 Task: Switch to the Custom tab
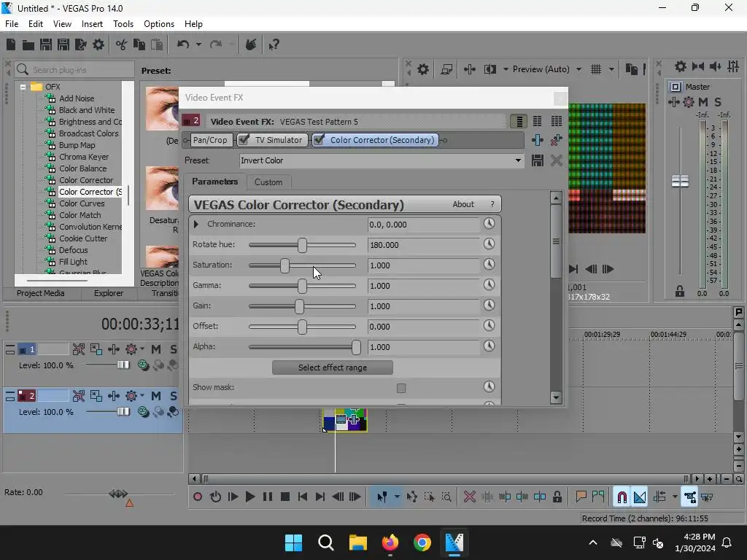[x=268, y=182]
